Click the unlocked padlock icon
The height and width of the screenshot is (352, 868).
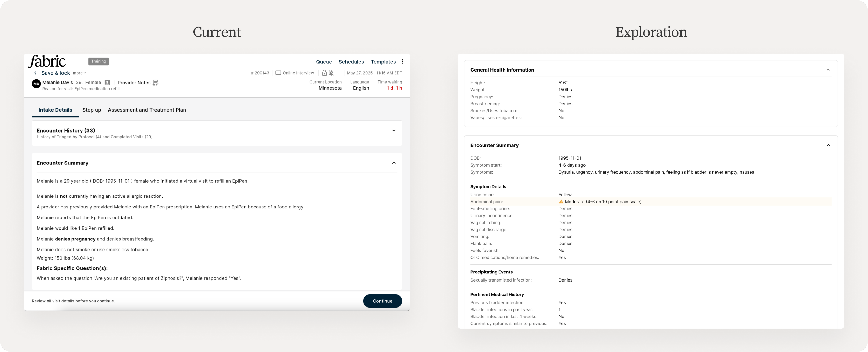(x=324, y=73)
